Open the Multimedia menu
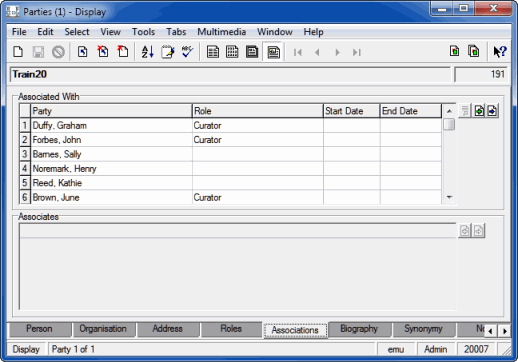Image resolution: width=518 pixels, height=362 pixels. point(222,32)
